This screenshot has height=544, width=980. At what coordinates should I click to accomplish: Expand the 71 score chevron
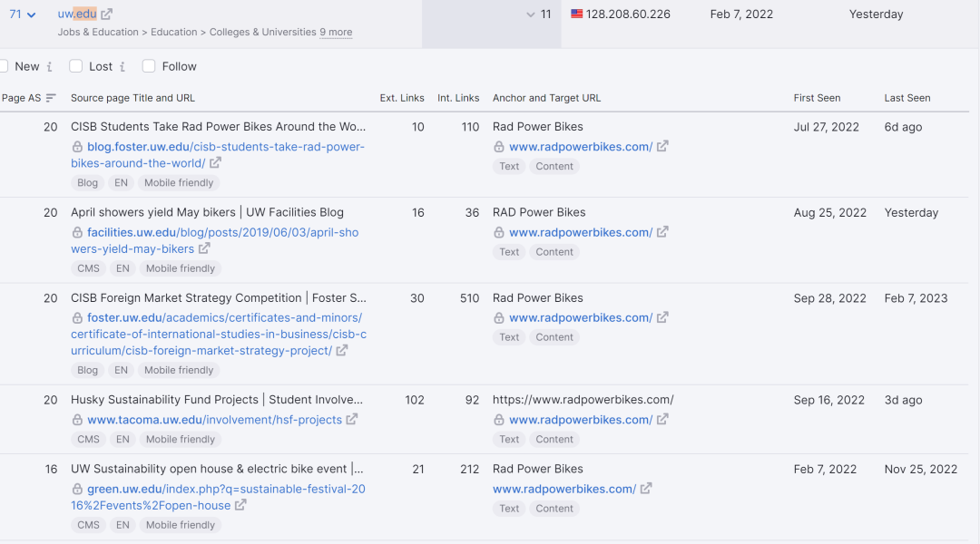tap(31, 15)
